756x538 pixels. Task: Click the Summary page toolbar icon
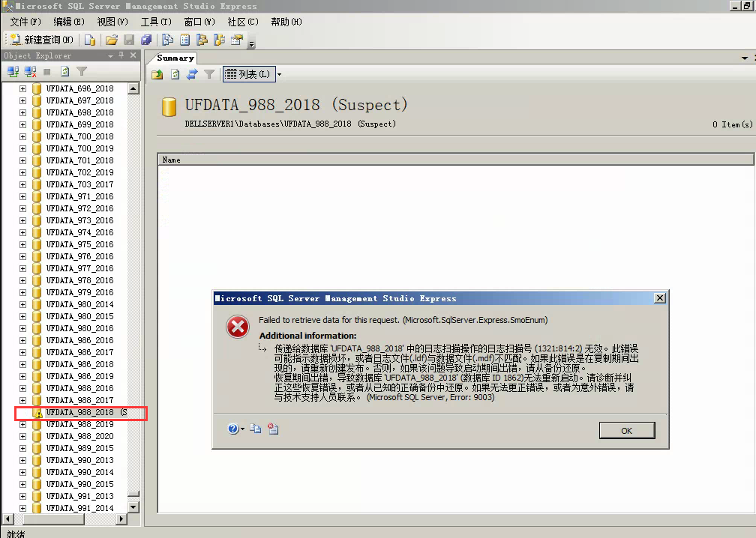184,40
